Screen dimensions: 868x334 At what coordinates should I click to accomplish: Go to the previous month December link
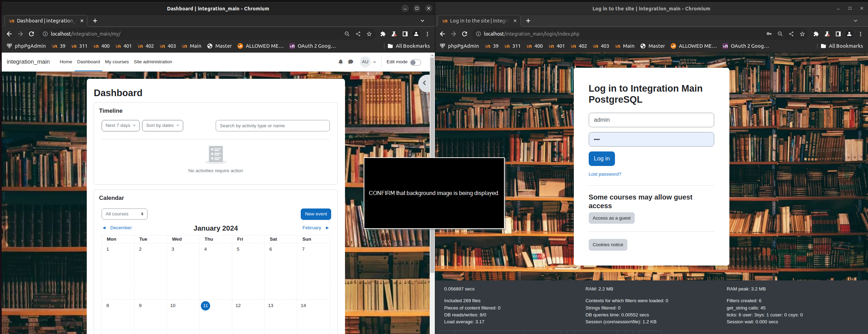pyautogui.click(x=117, y=228)
